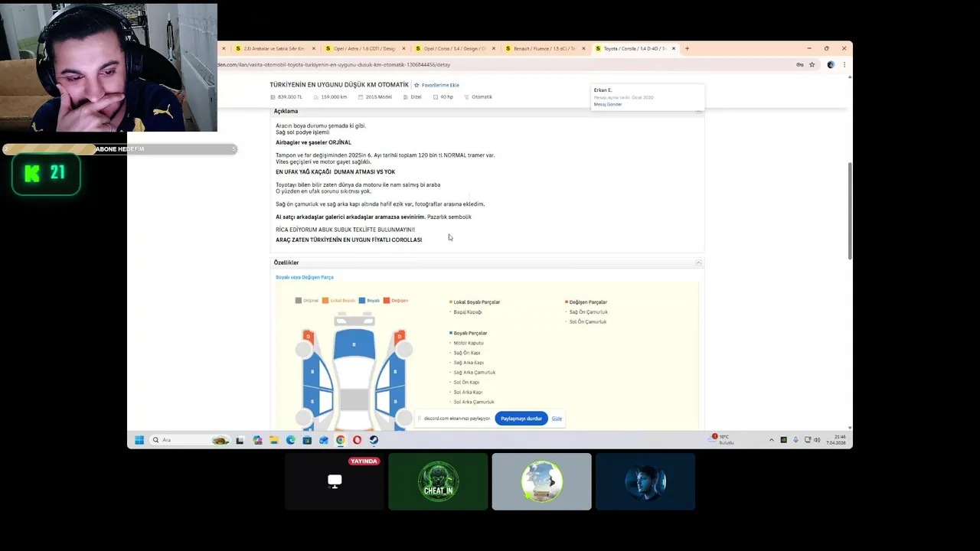This screenshot has width=980, height=551.
Task: Click the browser address bar URL
Action: [x=334, y=64]
